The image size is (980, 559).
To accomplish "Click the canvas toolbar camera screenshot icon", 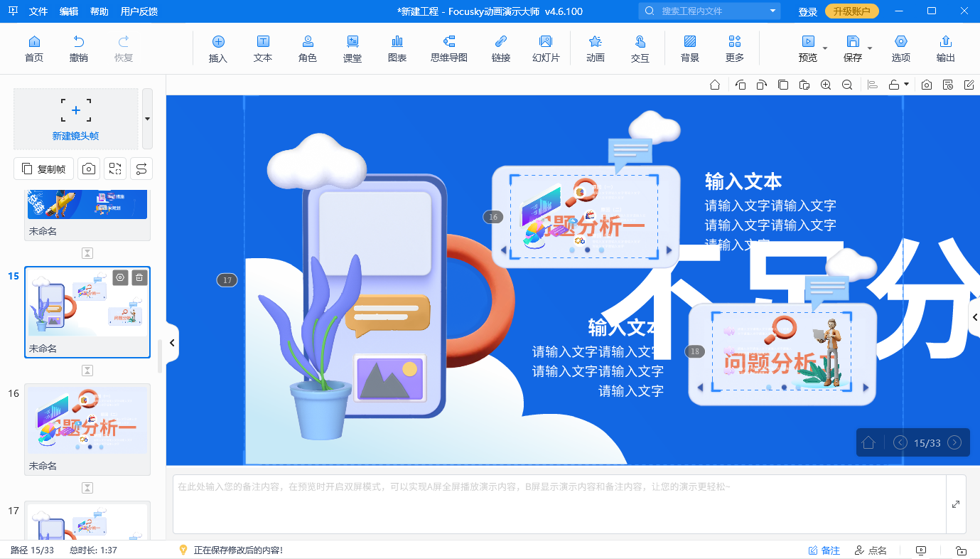I will (x=927, y=85).
